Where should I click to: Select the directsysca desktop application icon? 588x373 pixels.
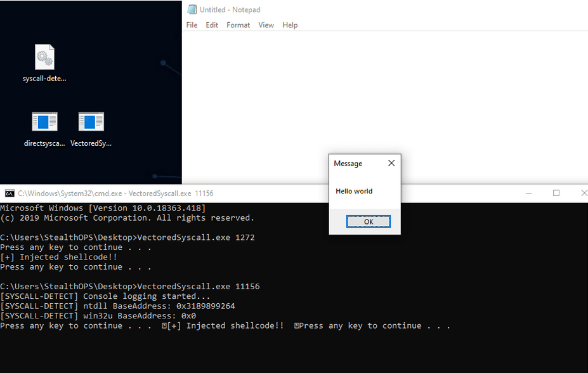[44, 122]
